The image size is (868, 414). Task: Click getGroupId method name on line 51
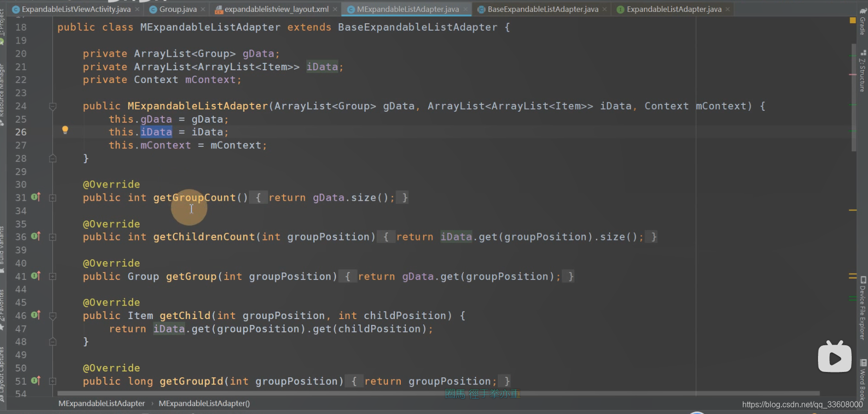tap(191, 381)
